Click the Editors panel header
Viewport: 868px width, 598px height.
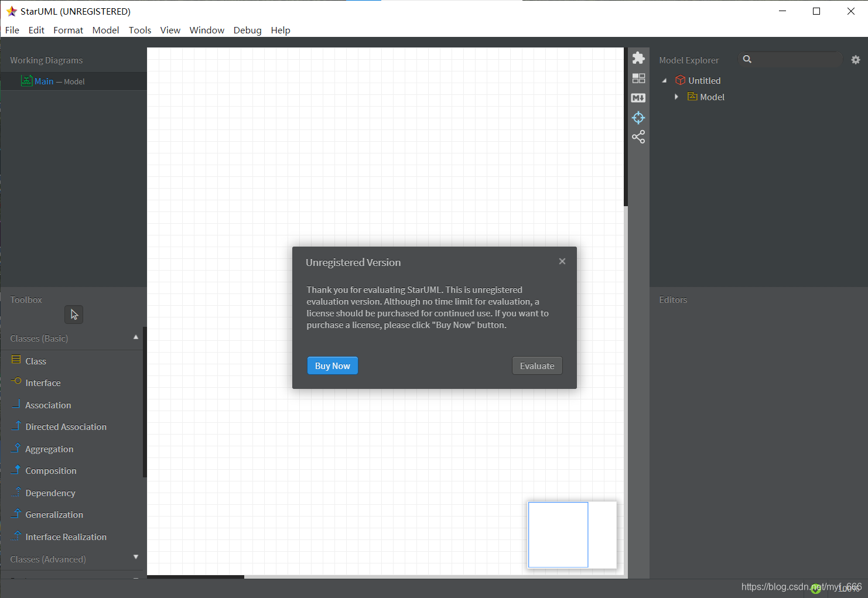(673, 299)
